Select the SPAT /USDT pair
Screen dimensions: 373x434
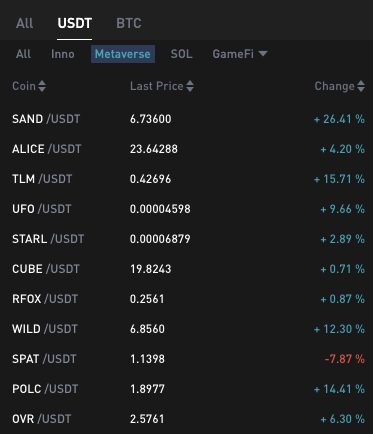(x=44, y=359)
